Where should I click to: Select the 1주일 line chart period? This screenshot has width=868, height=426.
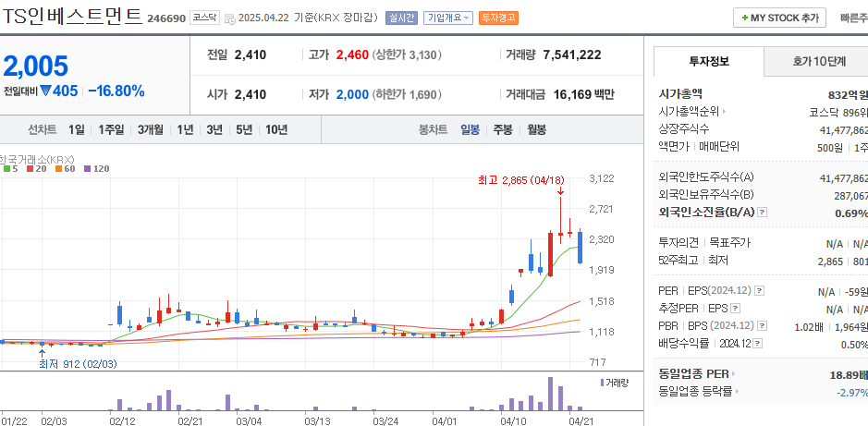coord(111,130)
